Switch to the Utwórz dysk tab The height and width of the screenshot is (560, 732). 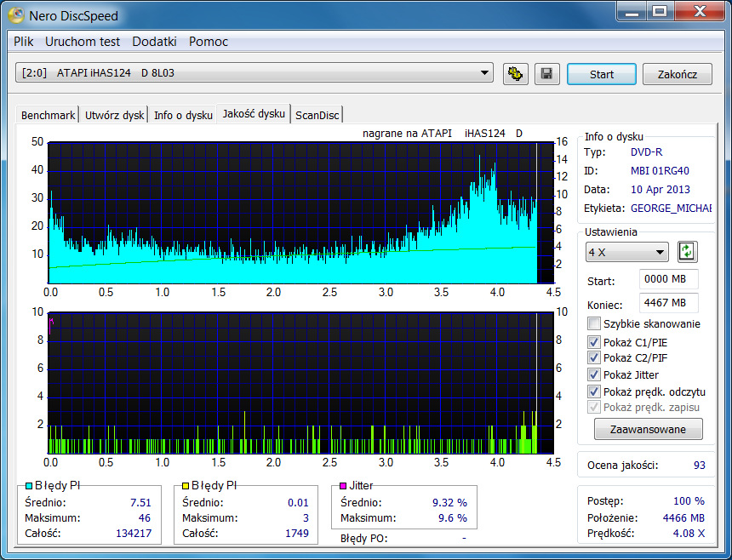pyautogui.click(x=114, y=115)
